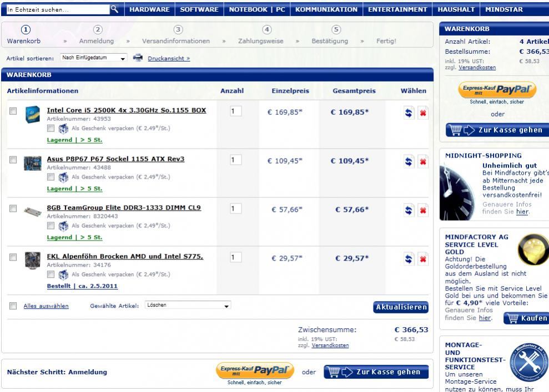Click the Service Level Gold badge icon

[533, 249]
